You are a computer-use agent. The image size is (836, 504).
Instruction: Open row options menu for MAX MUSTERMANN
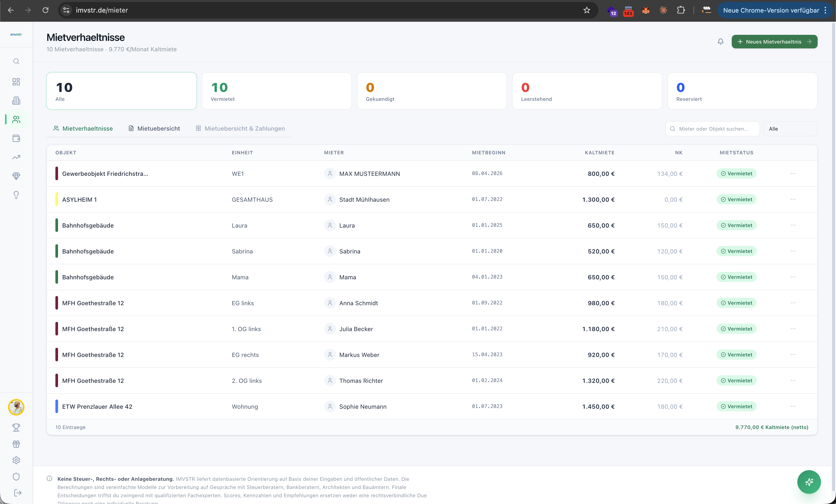[x=793, y=174]
